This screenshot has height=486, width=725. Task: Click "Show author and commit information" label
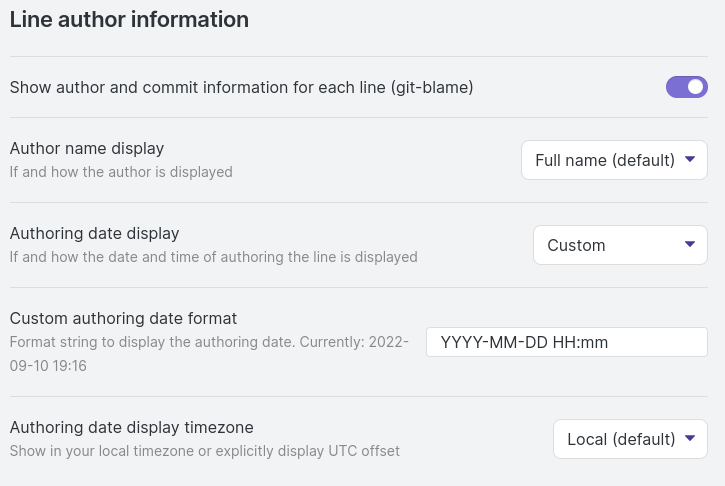[x=241, y=87]
